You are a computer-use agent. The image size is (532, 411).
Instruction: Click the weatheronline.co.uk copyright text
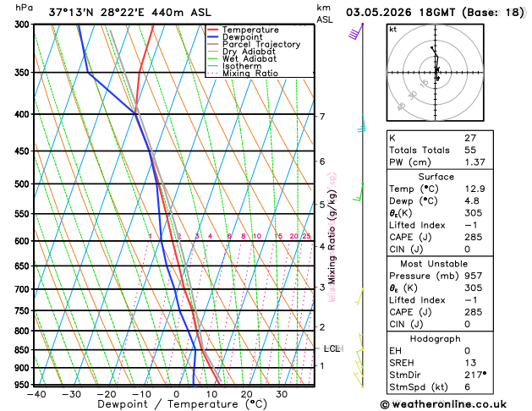(x=443, y=404)
